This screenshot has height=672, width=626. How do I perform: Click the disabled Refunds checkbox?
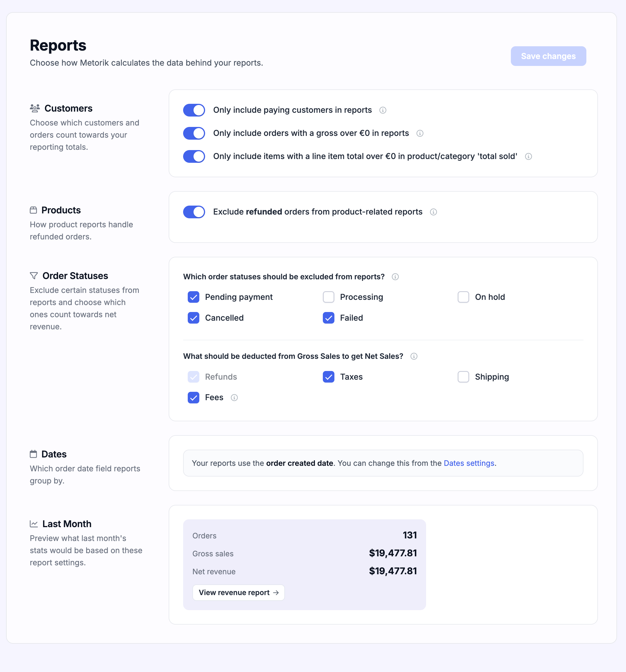tap(194, 376)
